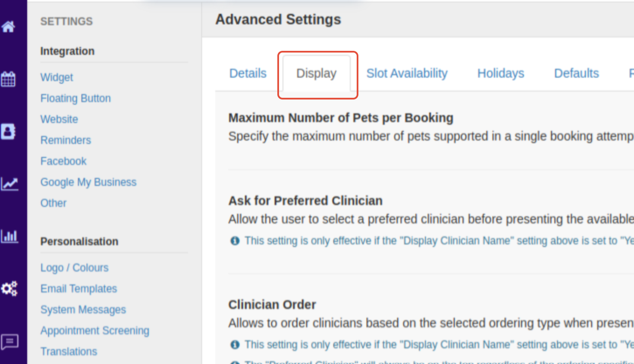
Task: Open the Logo / Colours personalisation page
Action: [74, 268]
